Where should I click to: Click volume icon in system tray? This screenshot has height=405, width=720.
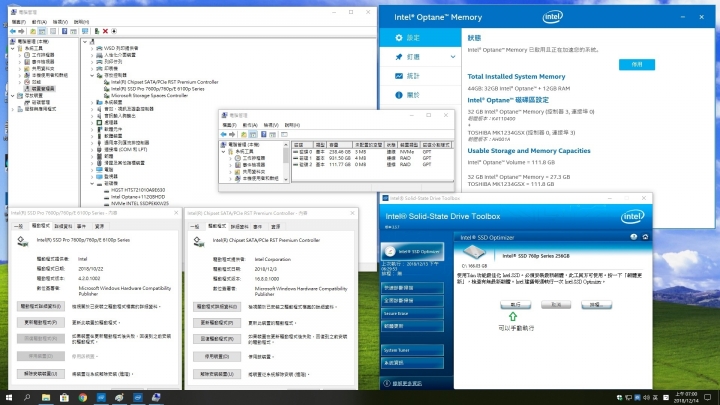click(x=646, y=398)
